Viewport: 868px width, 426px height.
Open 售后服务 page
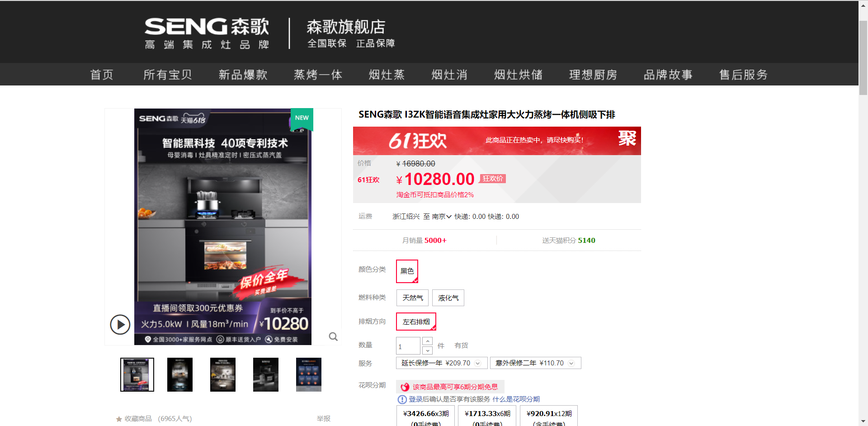click(744, 75)
